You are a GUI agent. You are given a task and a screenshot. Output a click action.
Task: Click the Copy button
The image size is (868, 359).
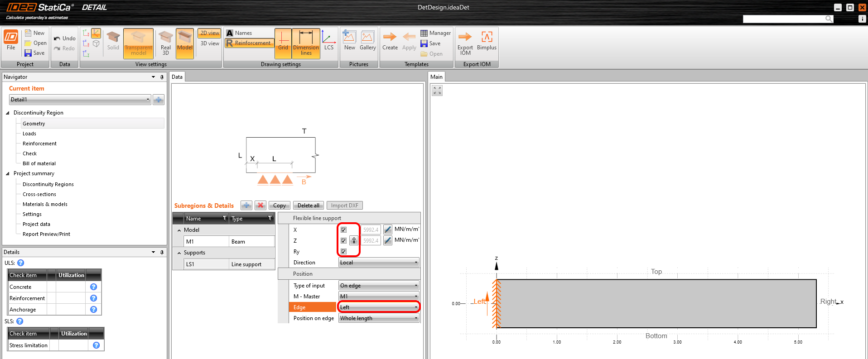(x=279, y=206)
